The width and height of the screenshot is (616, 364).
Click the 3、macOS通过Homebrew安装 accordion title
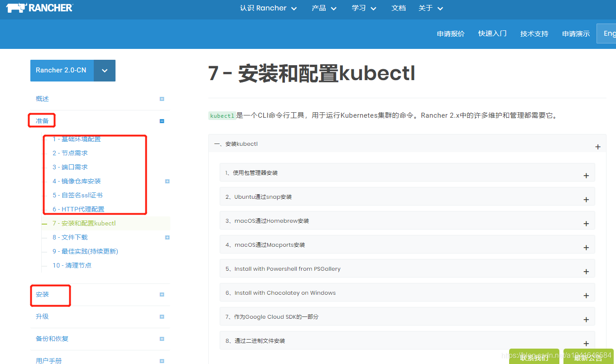coord(267,221)
